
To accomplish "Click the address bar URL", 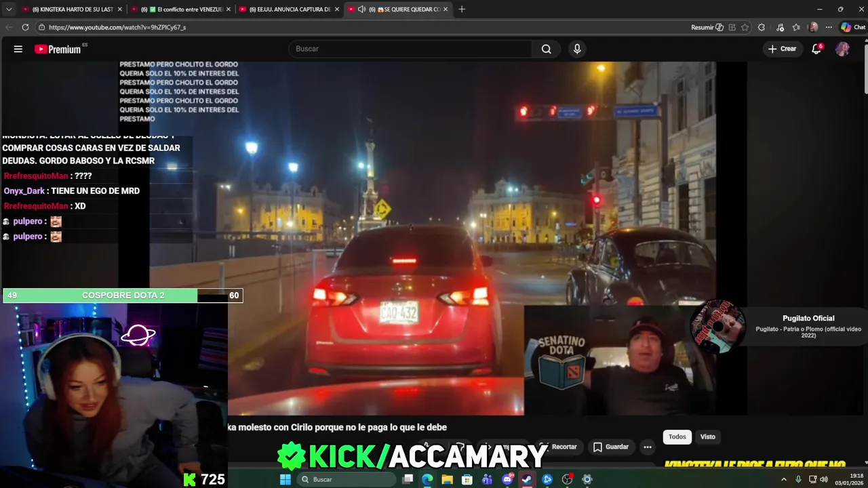I will click(117, 27).
